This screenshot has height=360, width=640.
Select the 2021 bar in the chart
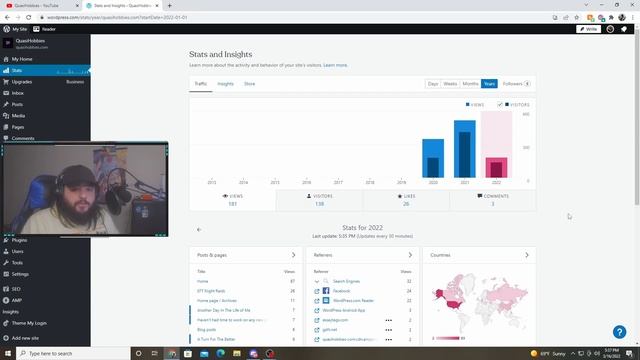[465, 149]
